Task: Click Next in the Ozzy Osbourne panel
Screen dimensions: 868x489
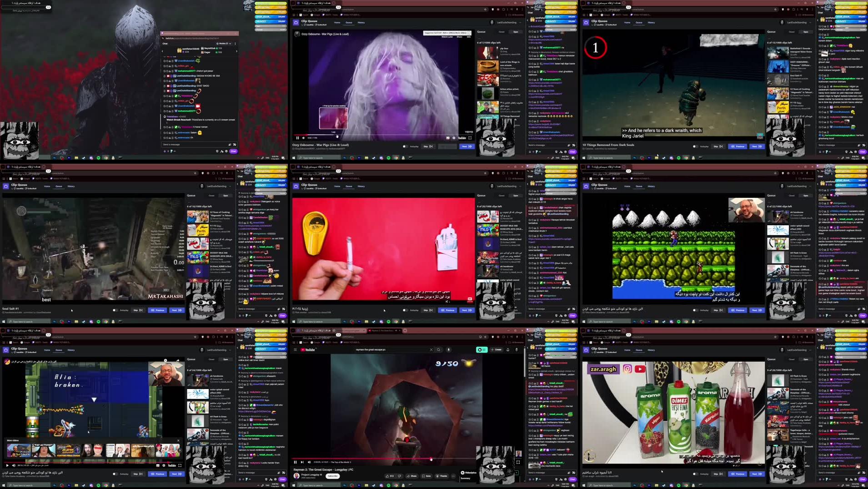Action: pyautogui.click(x=467, y=146)
